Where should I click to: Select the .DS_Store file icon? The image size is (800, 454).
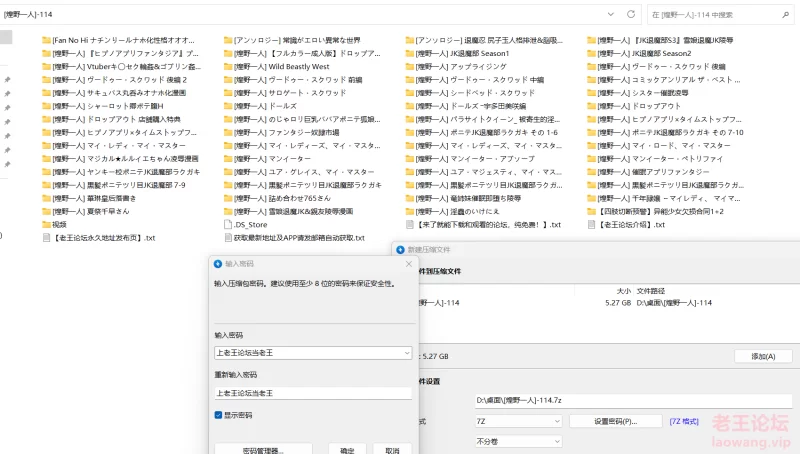[227, 225]
